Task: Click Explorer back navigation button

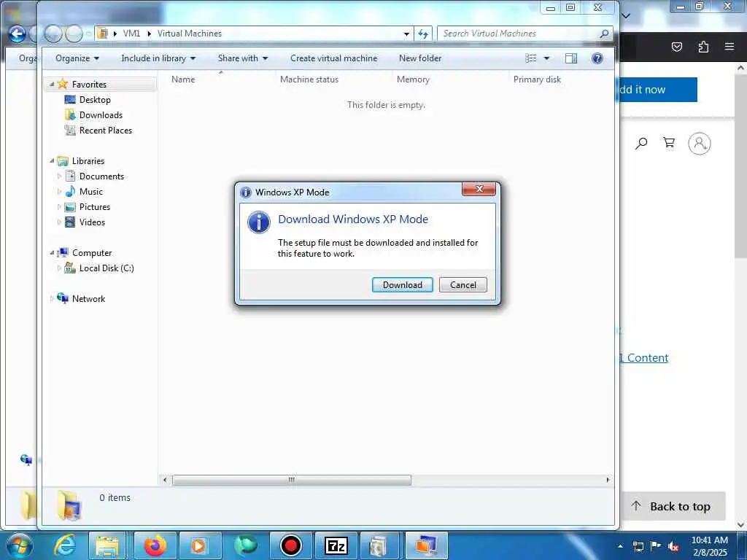Action: [x=53, y=34]
